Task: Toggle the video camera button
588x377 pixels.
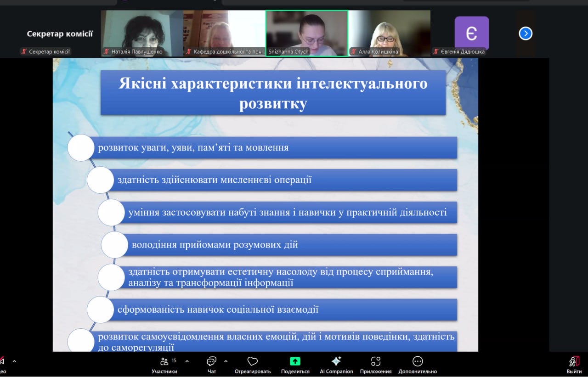Action: click(x=2, y=362)
